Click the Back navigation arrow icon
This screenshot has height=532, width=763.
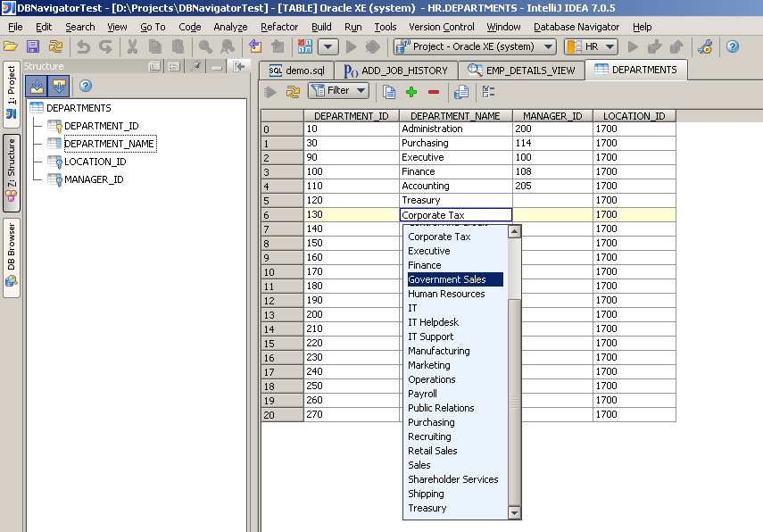(255, 46)
